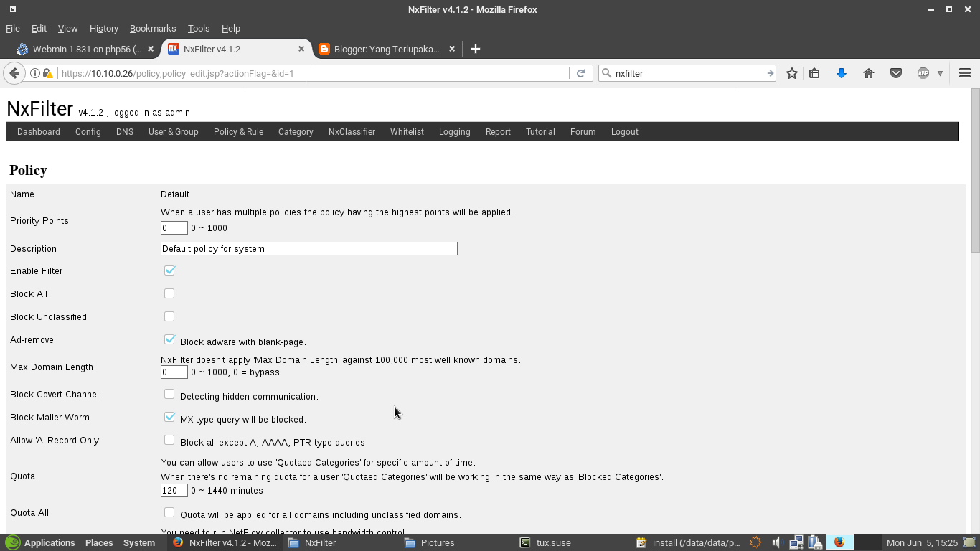
Task: Open the network connection tray icon
Action: tap(796, 542)
